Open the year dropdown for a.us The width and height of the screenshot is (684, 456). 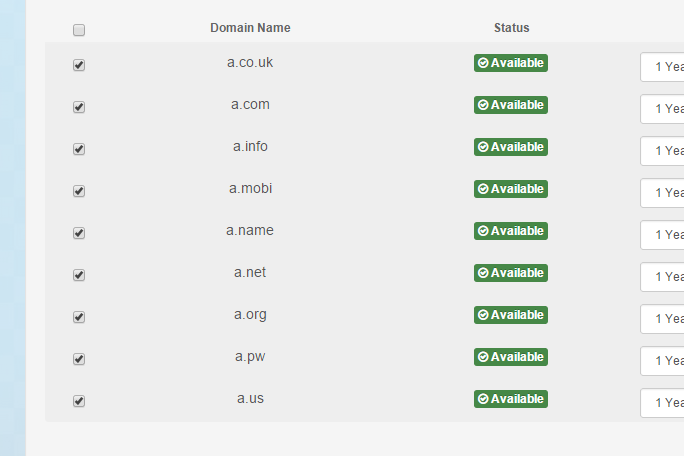[x=662, y=403]
